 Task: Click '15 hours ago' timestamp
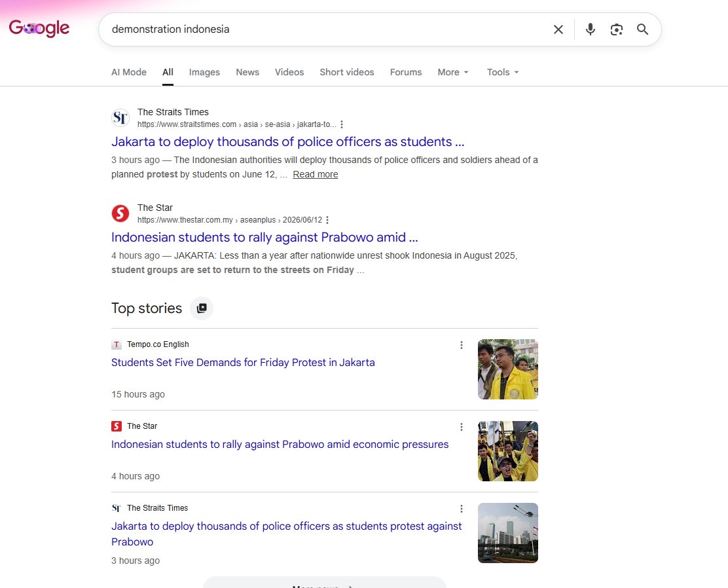point(138,394)
